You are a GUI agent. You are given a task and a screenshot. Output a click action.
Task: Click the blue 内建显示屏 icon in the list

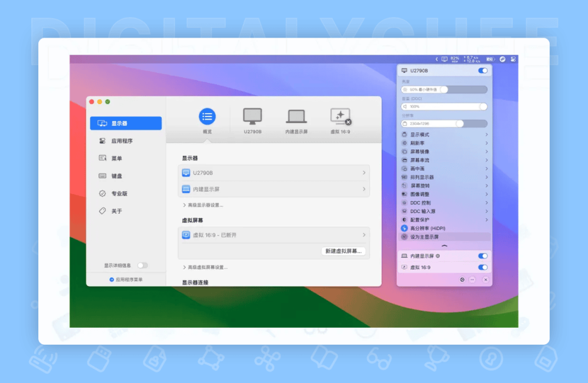tap(186, 189)
